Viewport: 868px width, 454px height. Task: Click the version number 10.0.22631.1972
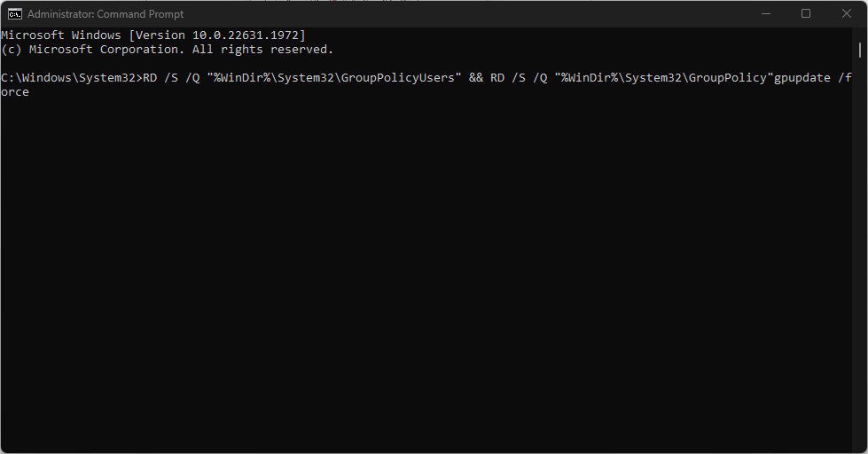click(x=246, y=35)
